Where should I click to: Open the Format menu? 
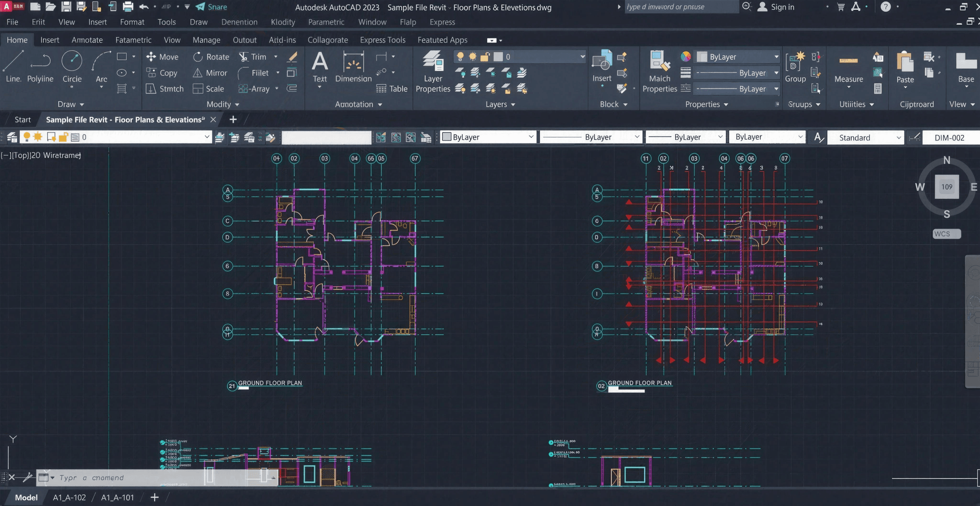pyautogui.click(x=132, y=22)
